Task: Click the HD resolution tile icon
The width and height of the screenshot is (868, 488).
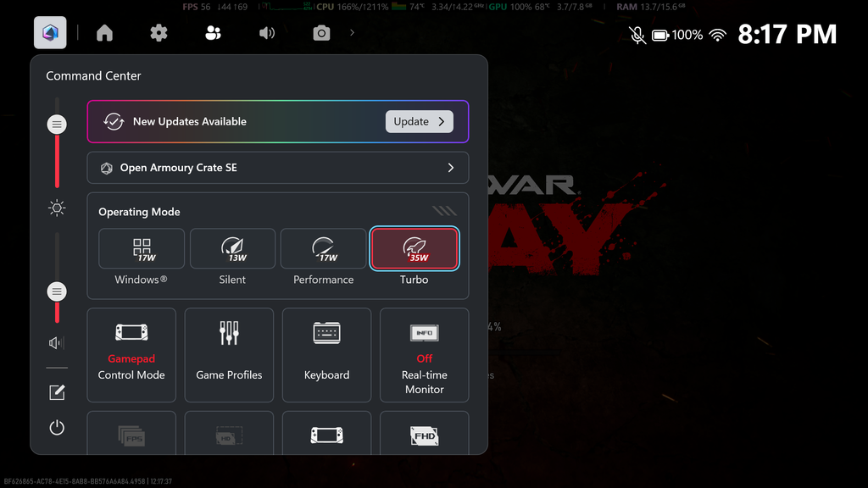Action: tap(229, 436)
